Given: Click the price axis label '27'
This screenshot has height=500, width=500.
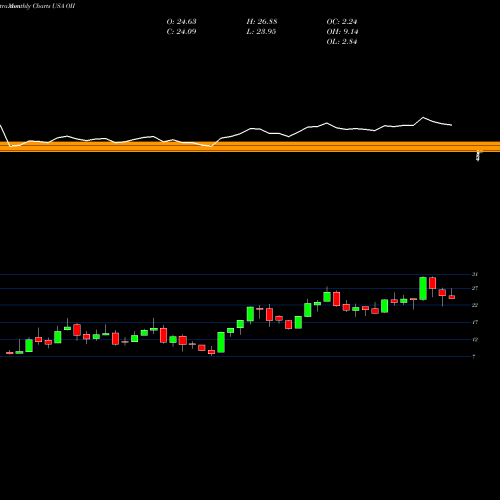Looking at the screenshot, I should pyautogui.click(x=475, y=288).
